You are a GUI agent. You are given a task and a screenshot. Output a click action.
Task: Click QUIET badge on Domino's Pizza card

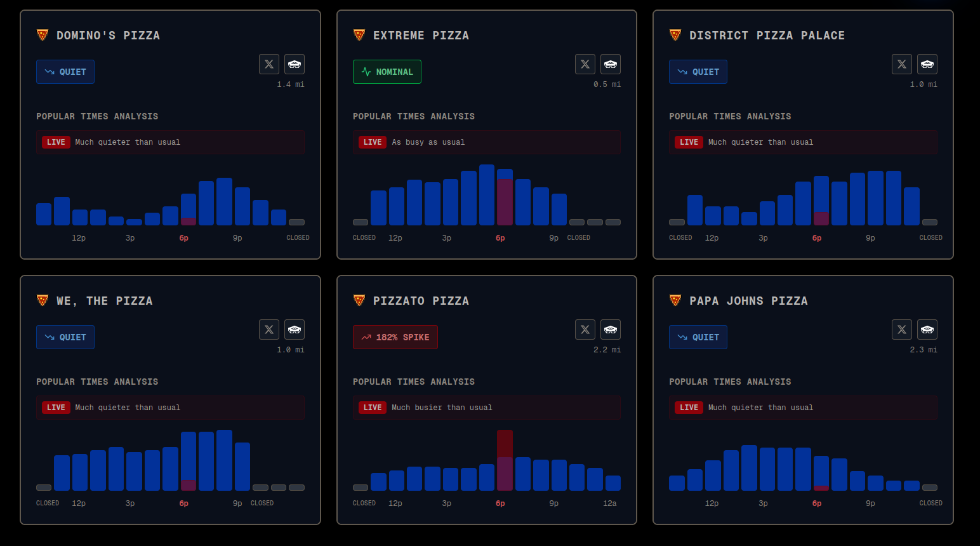click(x=65, y=72)
